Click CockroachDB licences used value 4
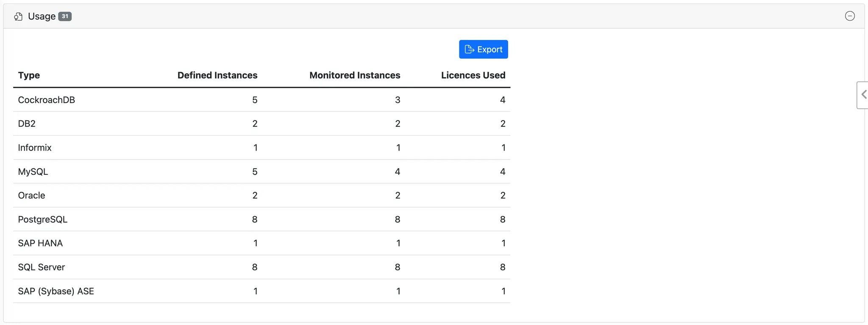 503,100
